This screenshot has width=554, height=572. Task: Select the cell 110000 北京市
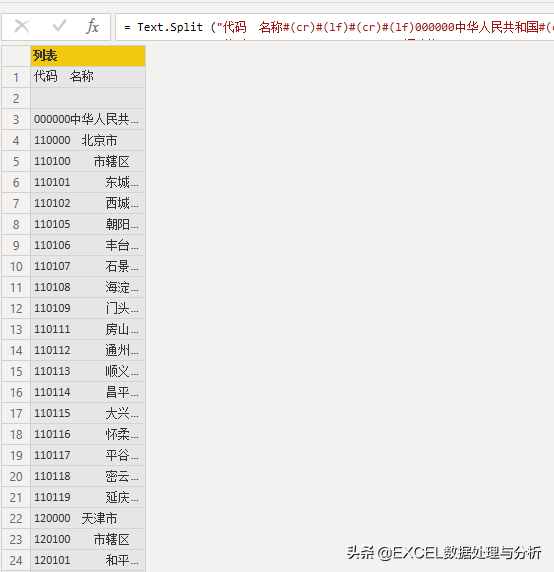click(x=88, y=140)
